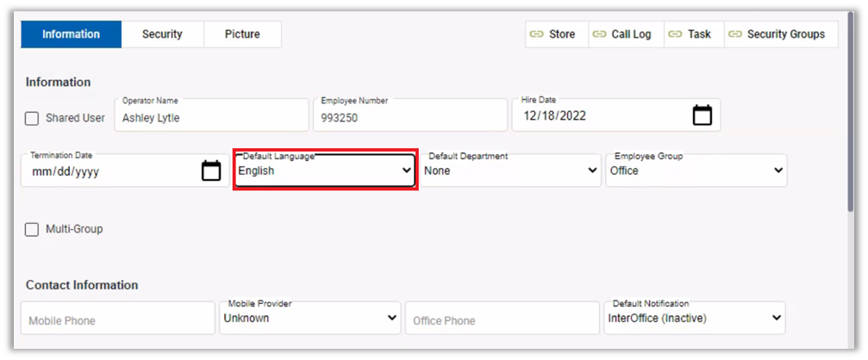Image resolution: width=868 pixels, height=360 pixels.
Task: Expand the Default Language dropdown
Action: [325, 171]
